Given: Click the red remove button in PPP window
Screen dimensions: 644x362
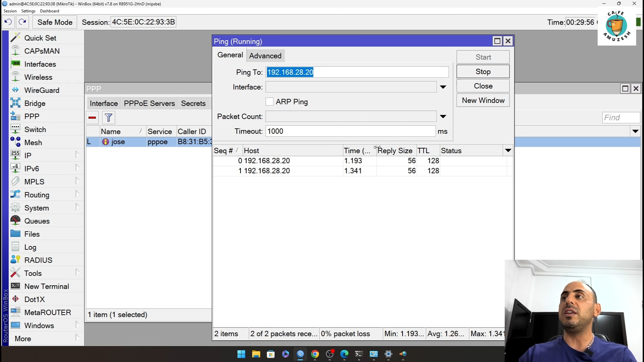Looking at the screenshot, I should (92, 118).
